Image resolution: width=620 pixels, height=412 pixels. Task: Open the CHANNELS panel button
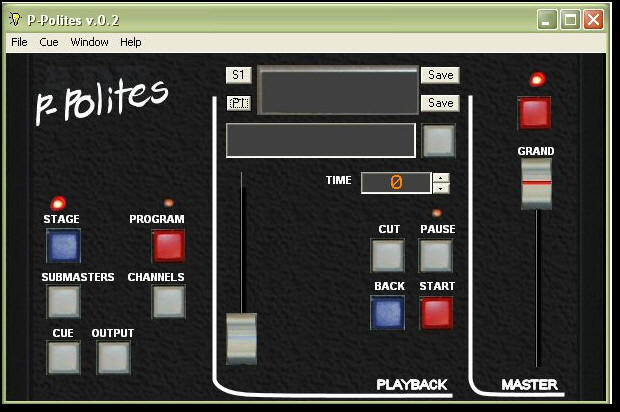pyautogui.click(x=168, y=302)
